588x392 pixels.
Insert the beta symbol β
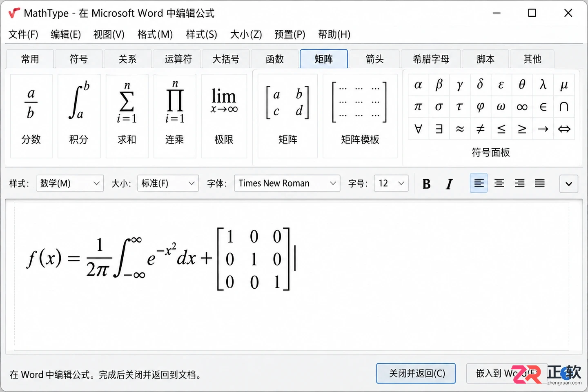click(439, 85)
